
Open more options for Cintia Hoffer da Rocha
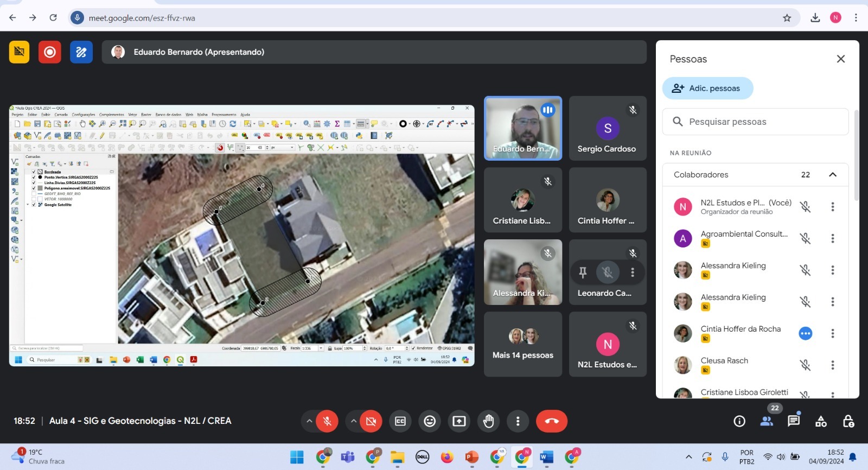coord(832,333)
